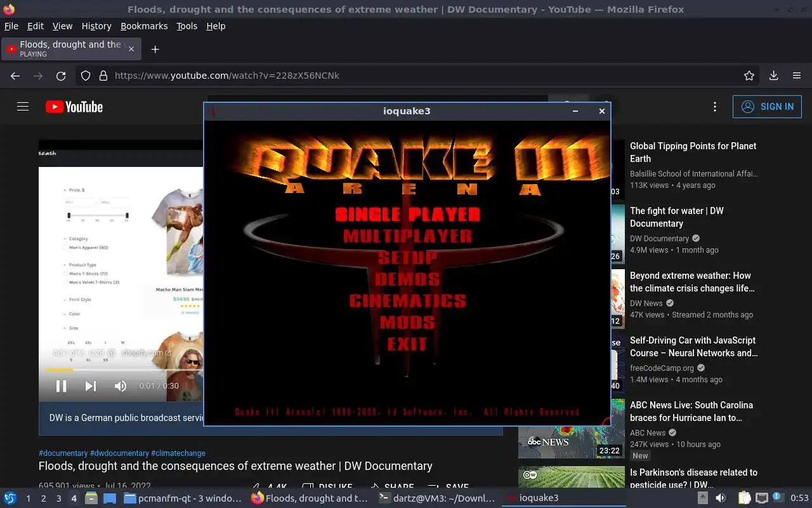Screen dimensions: 812x508
Task: Open the clipboard manager tray icon
Action: [x=744, y=498]
